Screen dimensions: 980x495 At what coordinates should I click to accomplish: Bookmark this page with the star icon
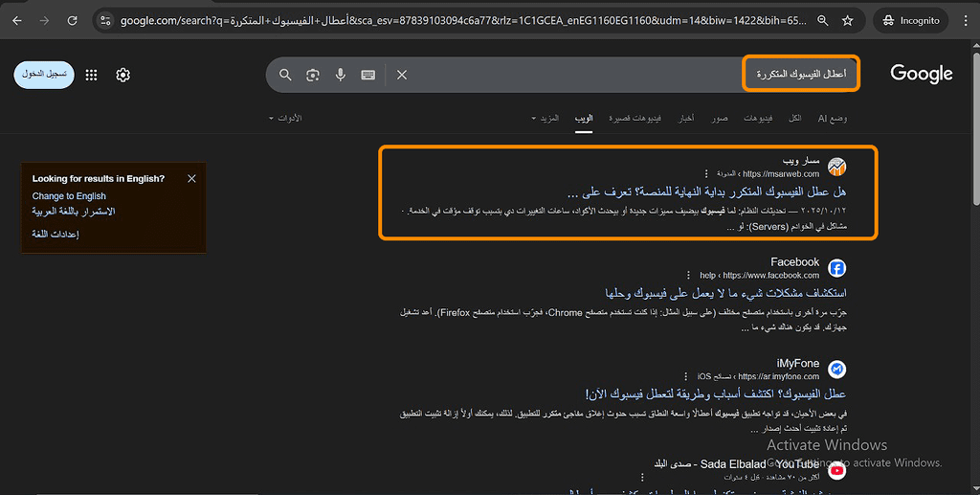click(x=848, y=21)
